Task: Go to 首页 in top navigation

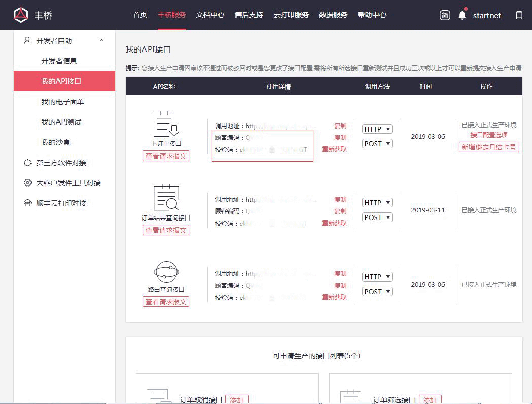Action: pyautogui.click(x=140, y=15)
